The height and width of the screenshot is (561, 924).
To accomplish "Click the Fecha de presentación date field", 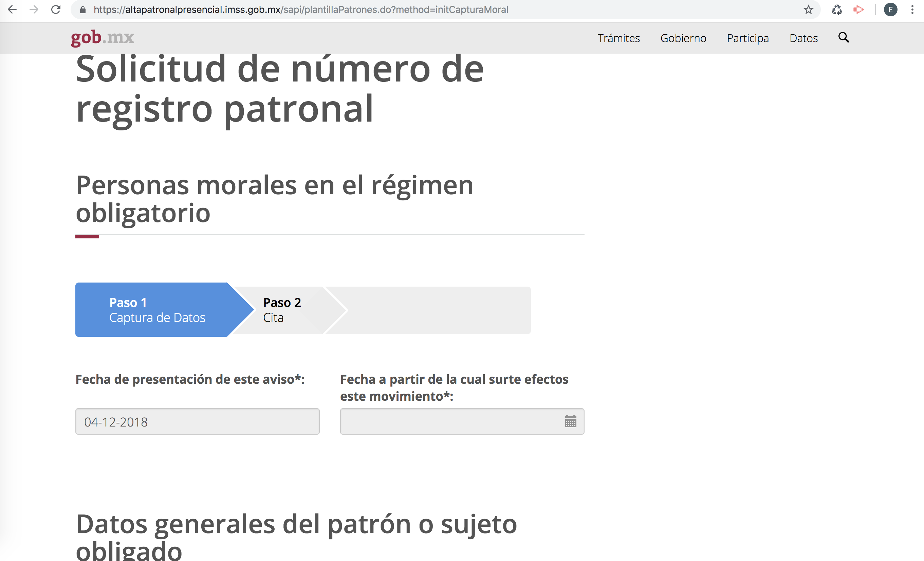I will click(198, 421).
